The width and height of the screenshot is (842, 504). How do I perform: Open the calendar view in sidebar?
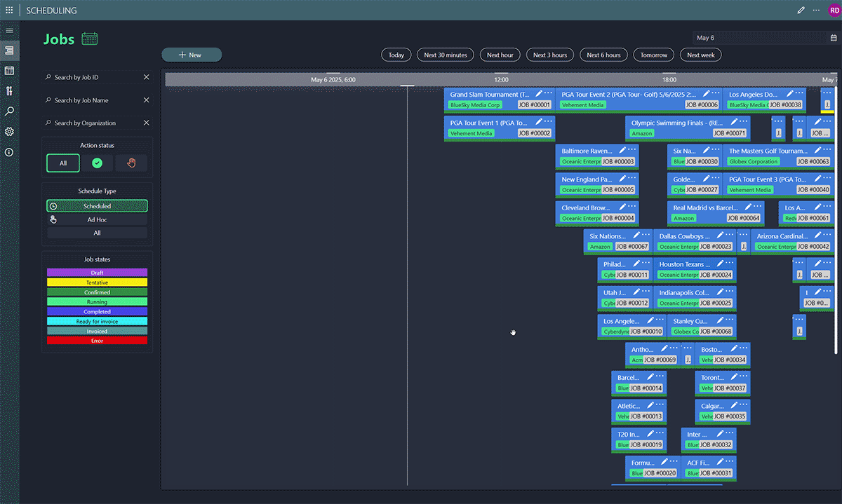[9, 71]
